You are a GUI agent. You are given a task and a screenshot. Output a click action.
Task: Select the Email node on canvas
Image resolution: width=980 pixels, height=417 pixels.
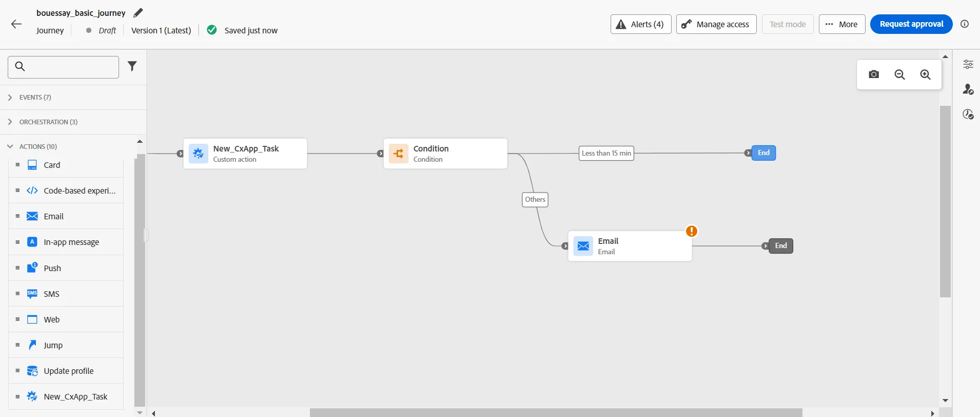point(630,246)
